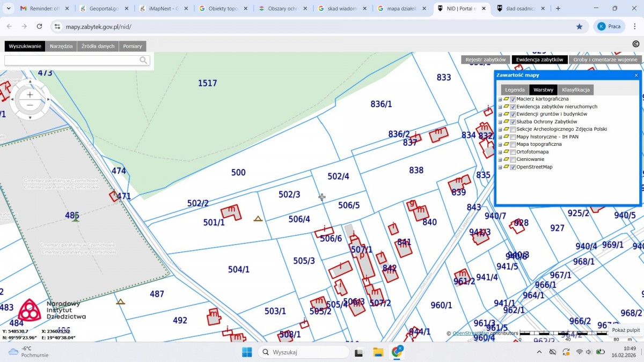Image resolution: width=644 pixels, height=362 pixels.
Task: Switch to the Legenda tab
Action: [515, 90]
